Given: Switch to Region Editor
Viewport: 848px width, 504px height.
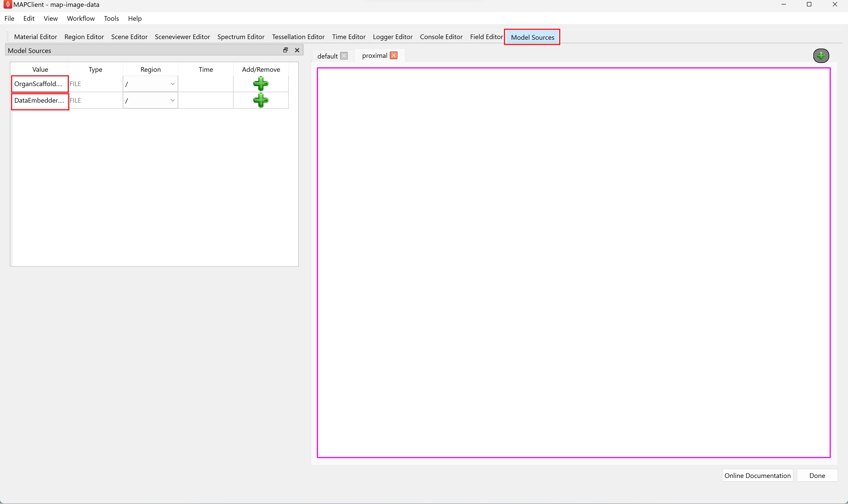Looking at the screenshot, I should (84, 37).
